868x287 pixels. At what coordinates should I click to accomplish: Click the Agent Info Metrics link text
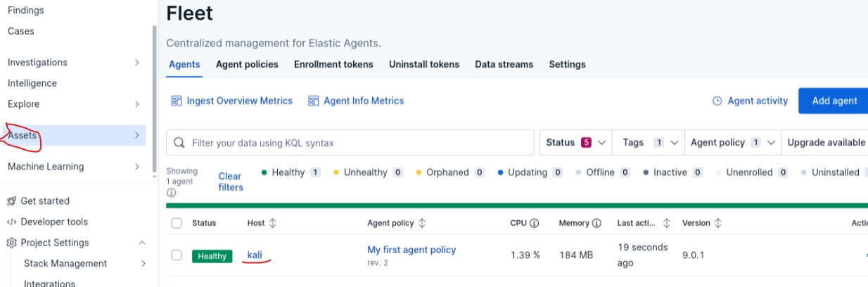[364, 101]
